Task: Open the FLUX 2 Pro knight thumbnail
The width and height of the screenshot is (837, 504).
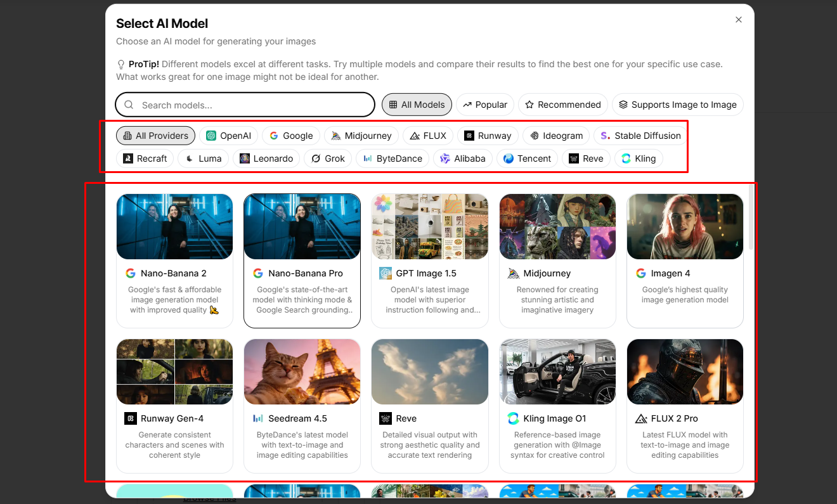Action: 685,372
